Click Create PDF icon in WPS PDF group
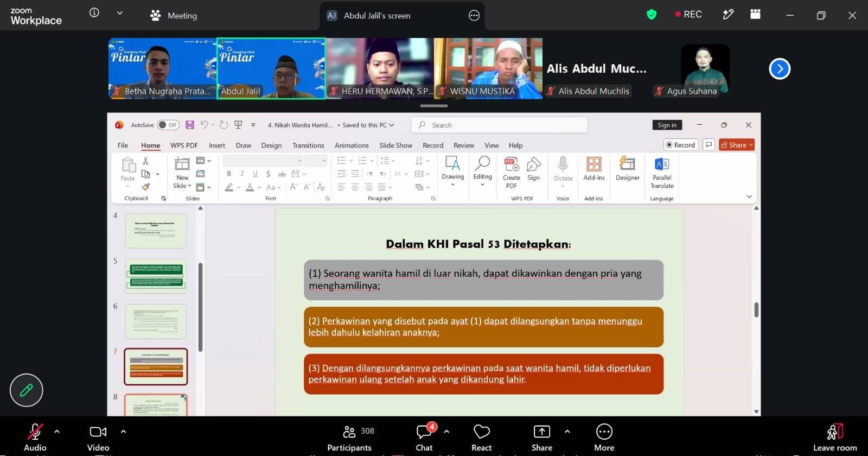The image size is (868, 456). [x=511, y=173]
